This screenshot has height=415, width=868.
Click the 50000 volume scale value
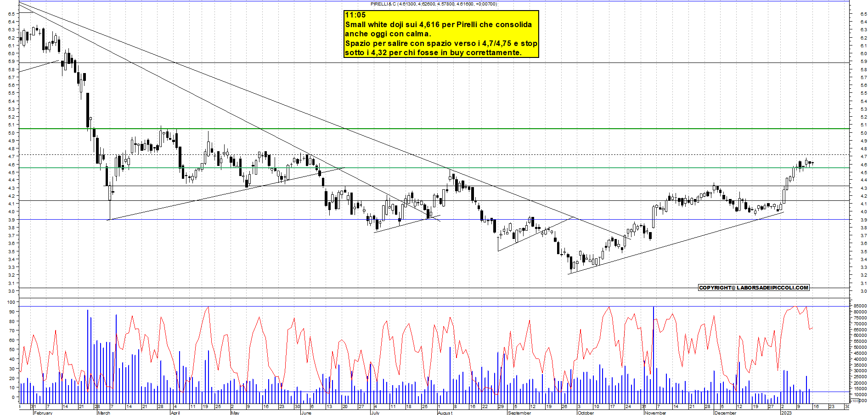860,347
